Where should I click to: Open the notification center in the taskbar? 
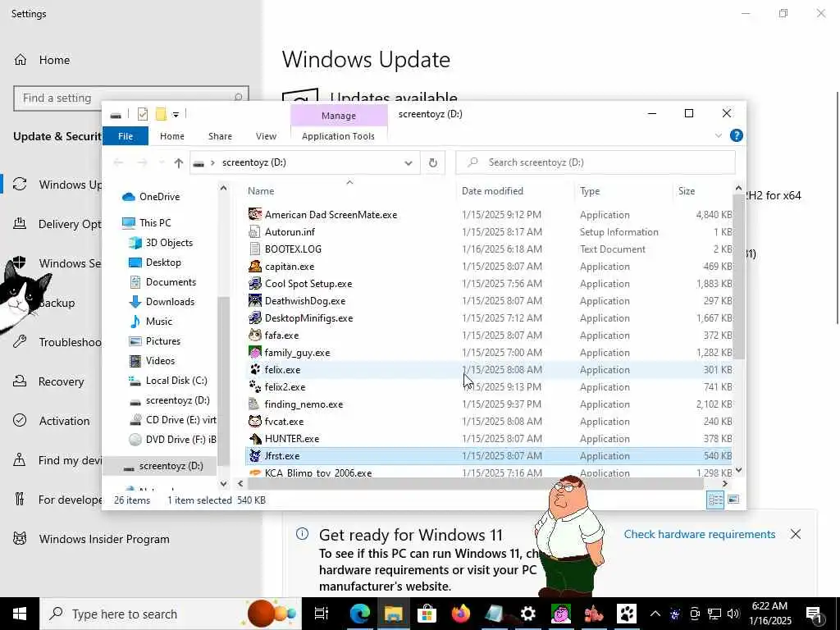[815, 614]
